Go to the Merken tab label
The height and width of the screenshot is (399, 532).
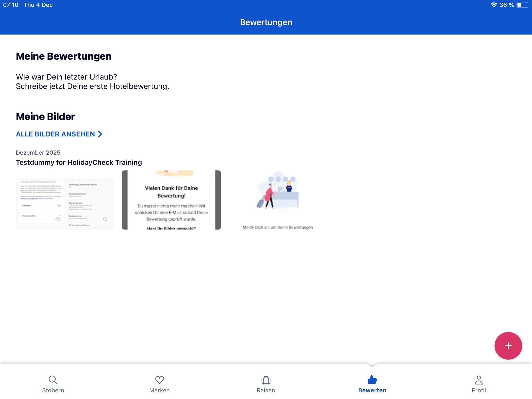point(159,390)
